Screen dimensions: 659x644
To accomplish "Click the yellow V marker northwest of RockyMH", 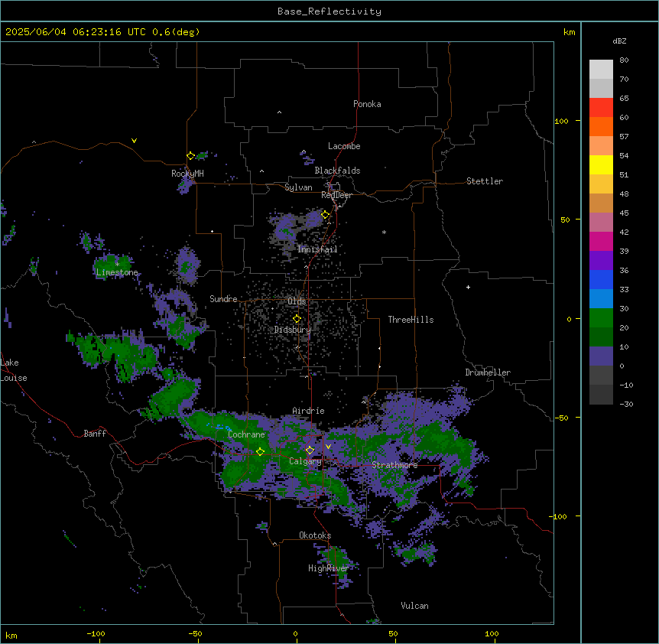I will (x=134, y=141).
